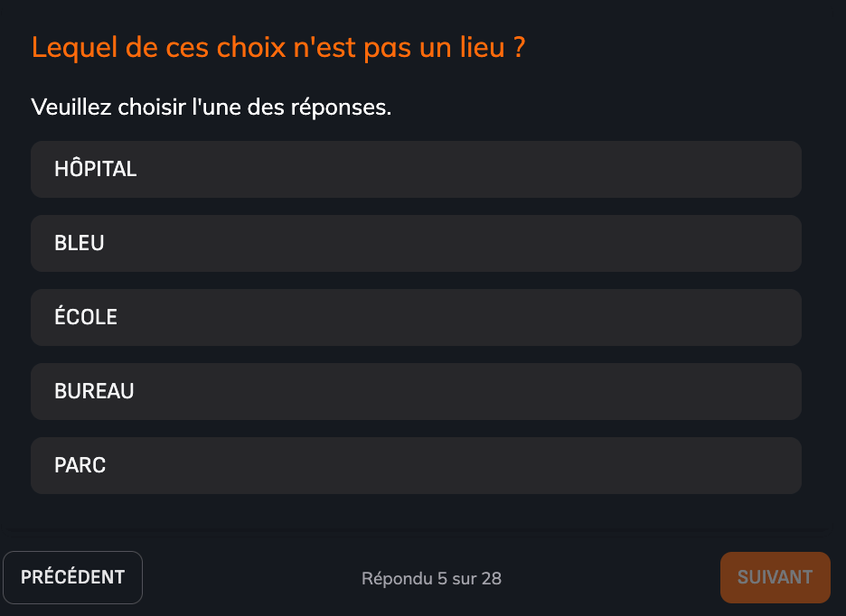Answer the question with BLEU
Screen dimensions: 846x616
point(416,243)
